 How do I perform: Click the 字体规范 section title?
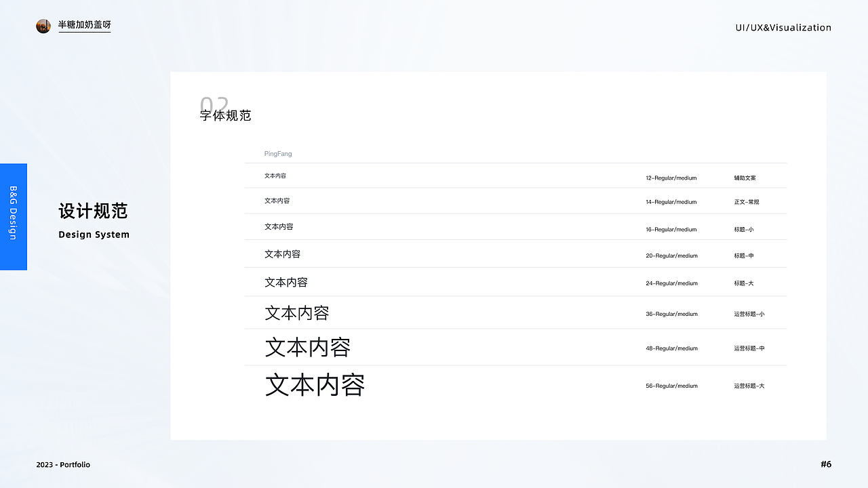point(226,115)
